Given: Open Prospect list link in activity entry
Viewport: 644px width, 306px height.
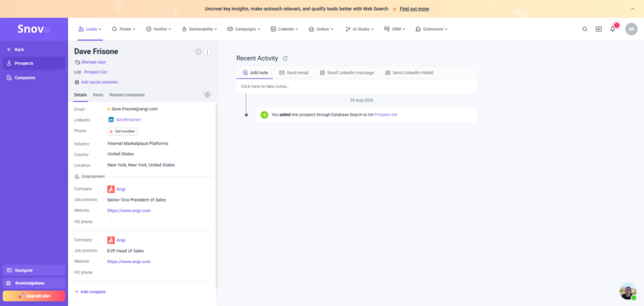Looking at the screenshot, I should click(x=386, y=115).
